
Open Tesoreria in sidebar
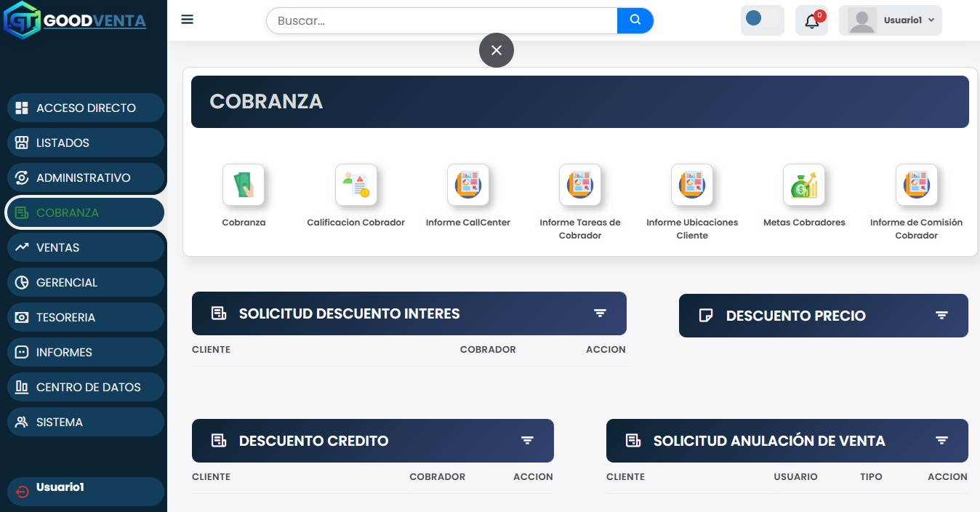point(86,317)
